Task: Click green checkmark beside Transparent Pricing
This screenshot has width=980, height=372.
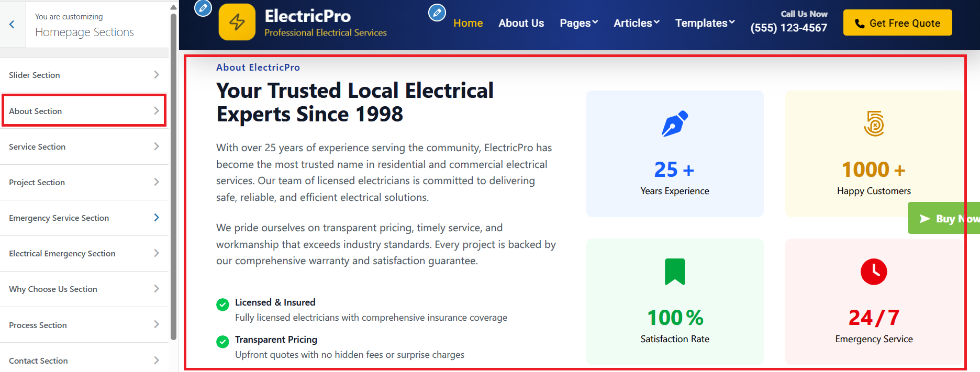Action: coord(222,342)
